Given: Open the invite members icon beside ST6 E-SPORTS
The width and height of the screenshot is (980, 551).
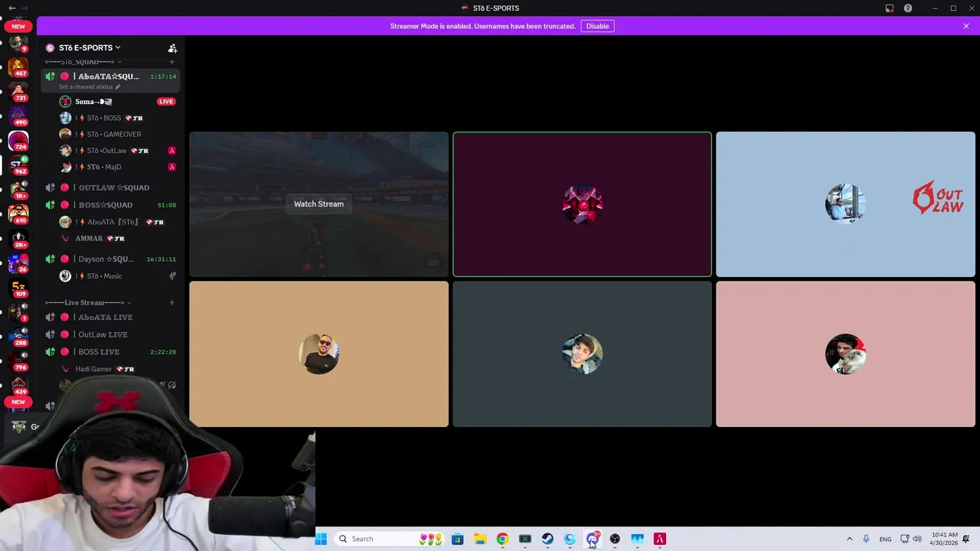Looking at the screenshot, I should click(172, 47).
